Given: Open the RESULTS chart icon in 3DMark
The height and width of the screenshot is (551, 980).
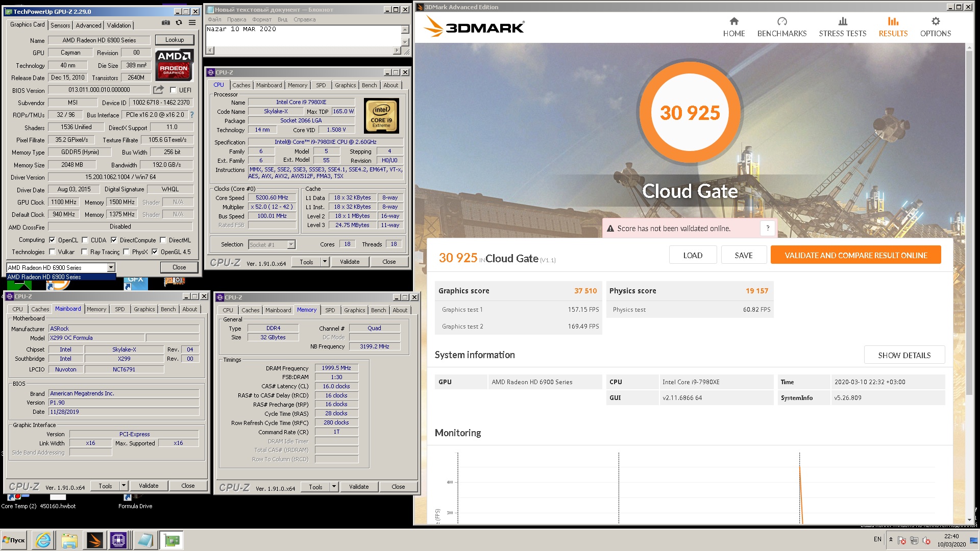Looking at the screenshot, I should pos(893,21).
